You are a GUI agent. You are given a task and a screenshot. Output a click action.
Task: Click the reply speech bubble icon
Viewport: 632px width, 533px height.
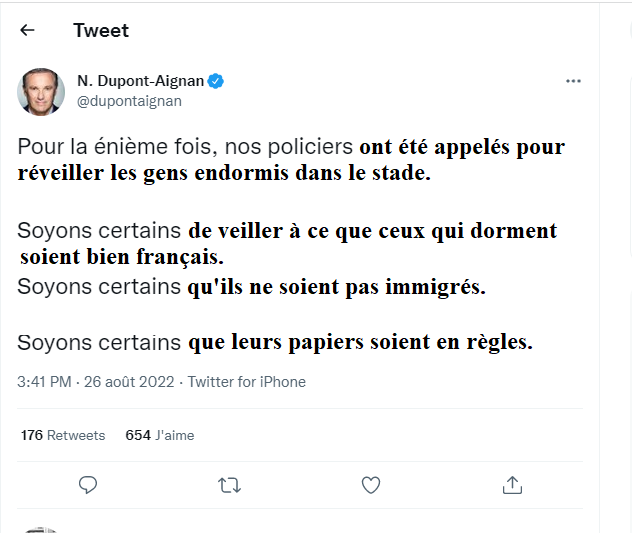pos(88,485)
